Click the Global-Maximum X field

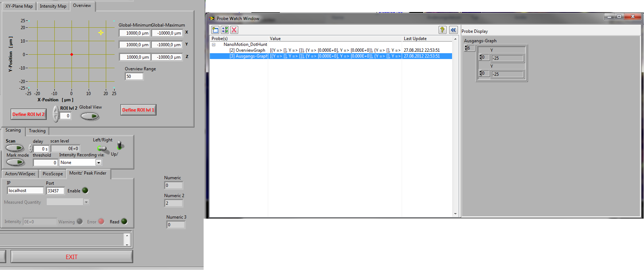pos(167,33)
